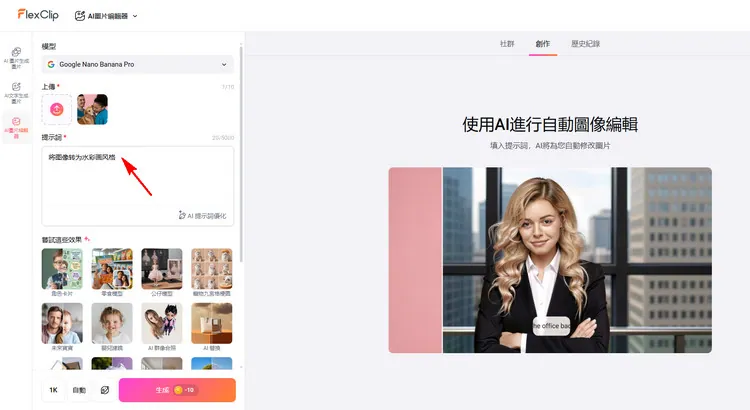
Task: Select the AI 替換 effect preset
Action: click(x=211, y=324)
